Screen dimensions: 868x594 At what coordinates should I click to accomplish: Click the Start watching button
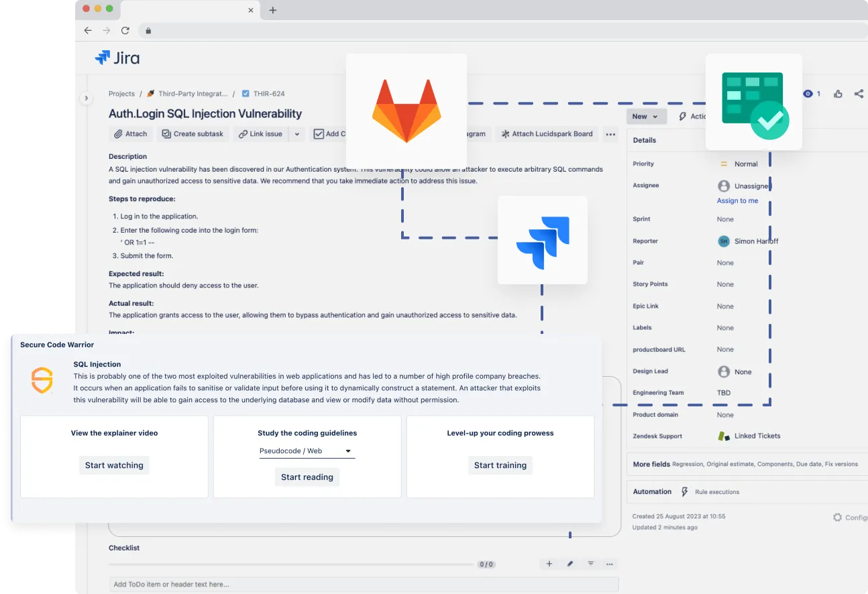[114, 465]
